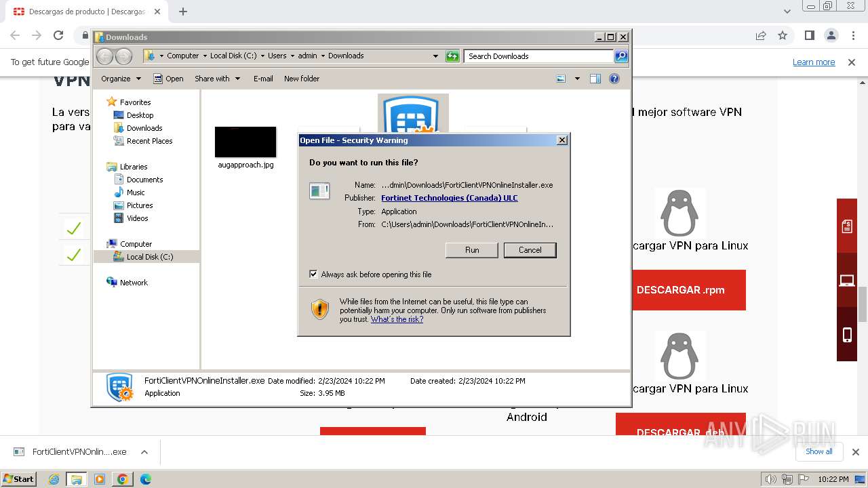The image size is (868, 488).
Task: Click the change view icon in Explorer
Action: tap(561, 79)
